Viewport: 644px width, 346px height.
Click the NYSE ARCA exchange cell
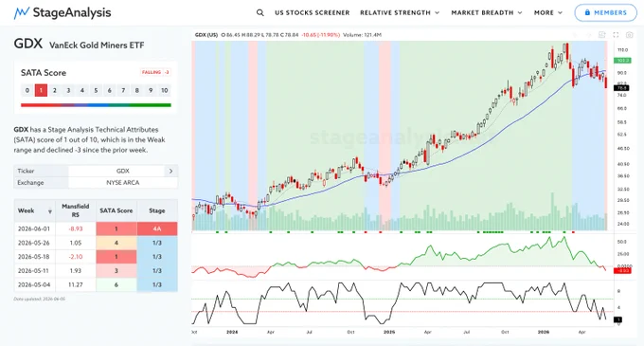pos(122,182)
